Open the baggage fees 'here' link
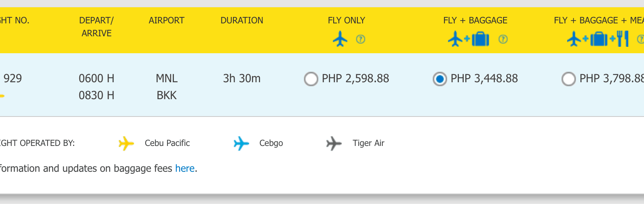 coord(185,169)
